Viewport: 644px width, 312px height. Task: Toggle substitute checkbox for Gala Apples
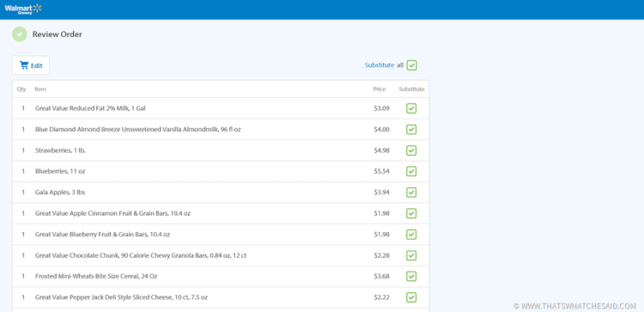[x=411, y=193]
